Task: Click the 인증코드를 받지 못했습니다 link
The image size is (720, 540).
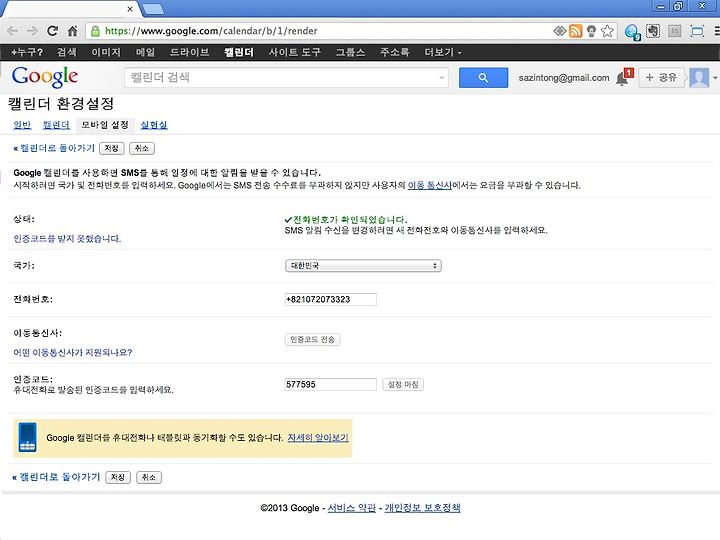Action: (x=67, y=239)
